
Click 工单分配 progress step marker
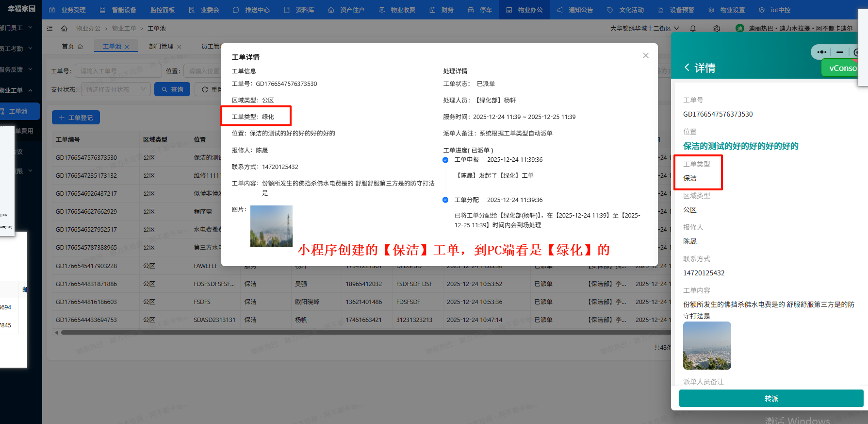click(445, 200)
